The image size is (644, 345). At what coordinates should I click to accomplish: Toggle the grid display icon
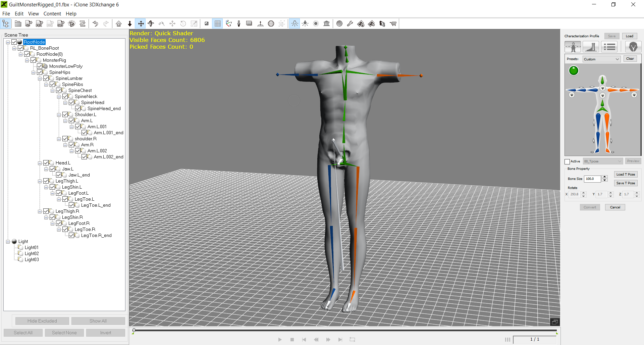tap(217, 23)
